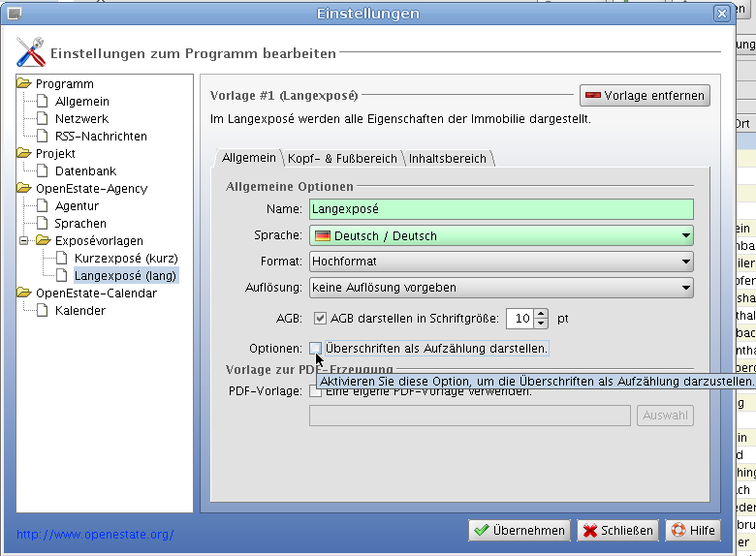The image size is (756, 556).
Task: Click into the Name text field
Action: coord(501,209)
